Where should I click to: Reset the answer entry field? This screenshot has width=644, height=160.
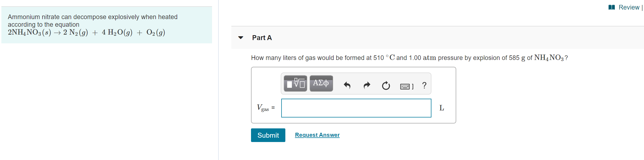tap(386, 85)
